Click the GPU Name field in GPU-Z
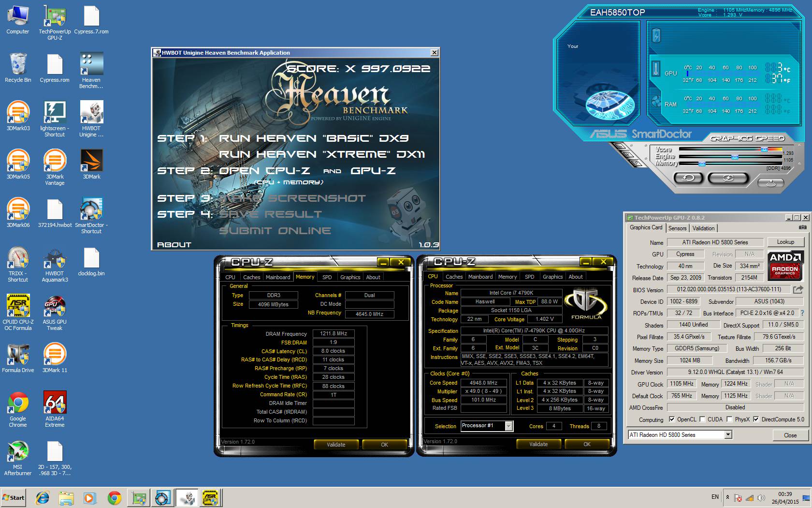This screenshot has height=508, width=812. click(715, 242)
